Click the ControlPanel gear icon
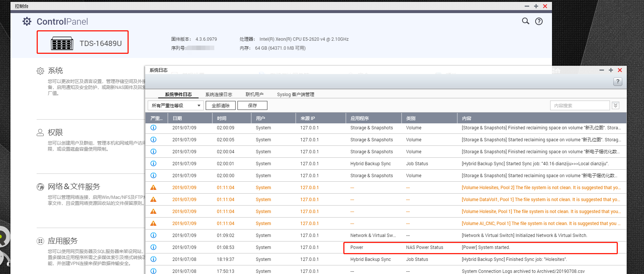The width and height of the screenshot is (644, 274). (27, 21)
